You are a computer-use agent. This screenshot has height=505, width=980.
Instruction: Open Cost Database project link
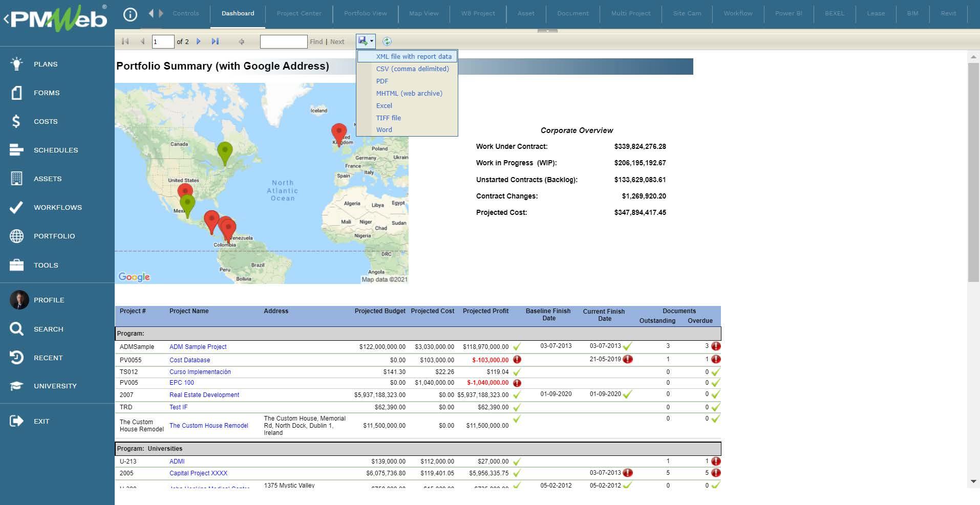189,360
